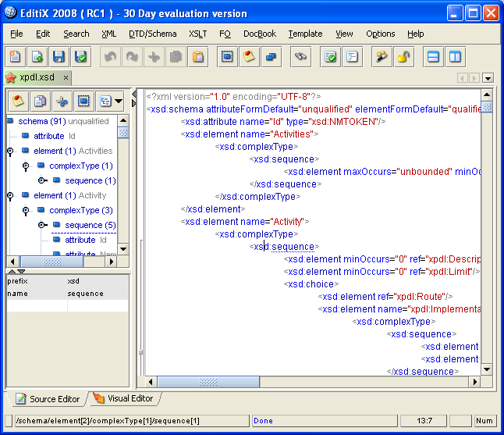
Task: Open the document tab list dropdown arrow
Action: pos(488,78)
